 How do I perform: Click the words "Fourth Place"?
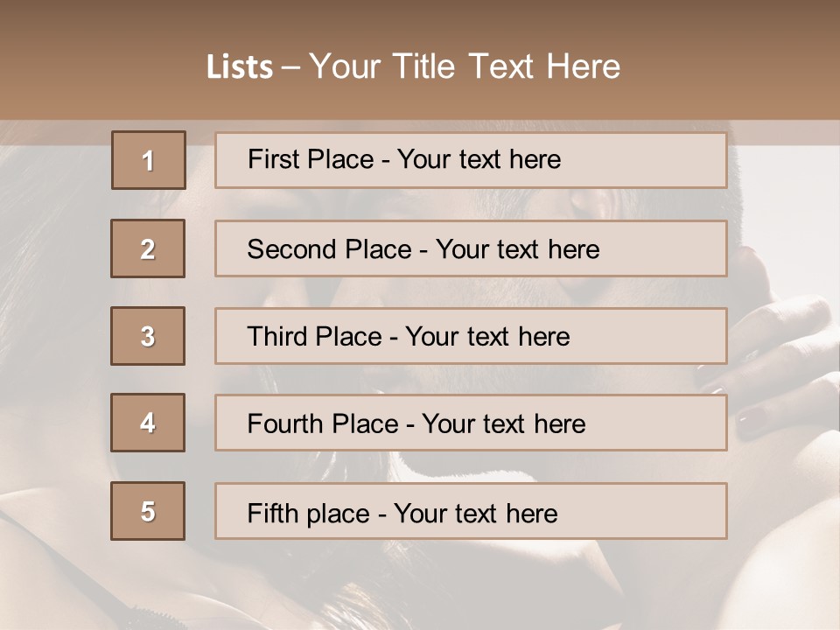coord(320,424)
